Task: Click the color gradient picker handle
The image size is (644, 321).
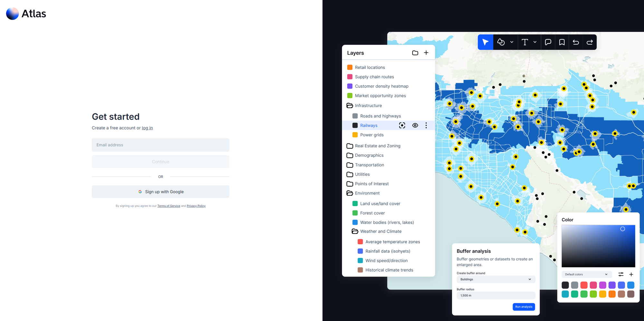Action: (x=622, y=229)
